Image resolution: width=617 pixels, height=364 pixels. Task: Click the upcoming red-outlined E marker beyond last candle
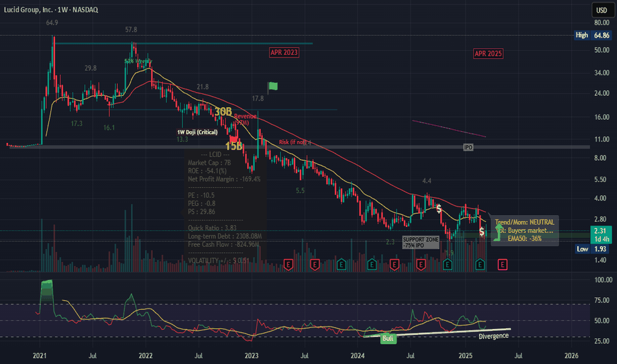[502, 265]
